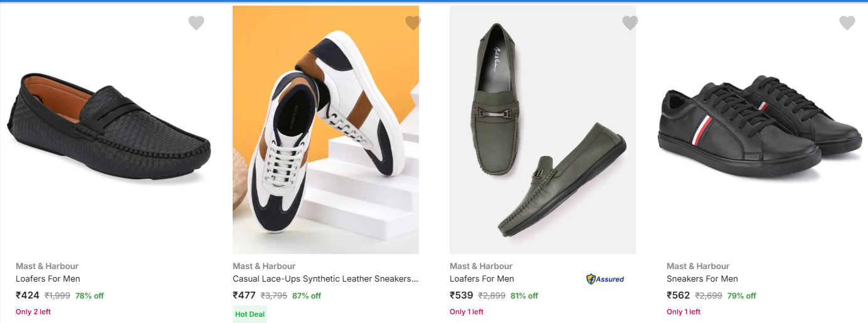Click the ₹539 'Loafers For Men' title
The height and width of the screenshot is (323, 868).
point(482,278)
